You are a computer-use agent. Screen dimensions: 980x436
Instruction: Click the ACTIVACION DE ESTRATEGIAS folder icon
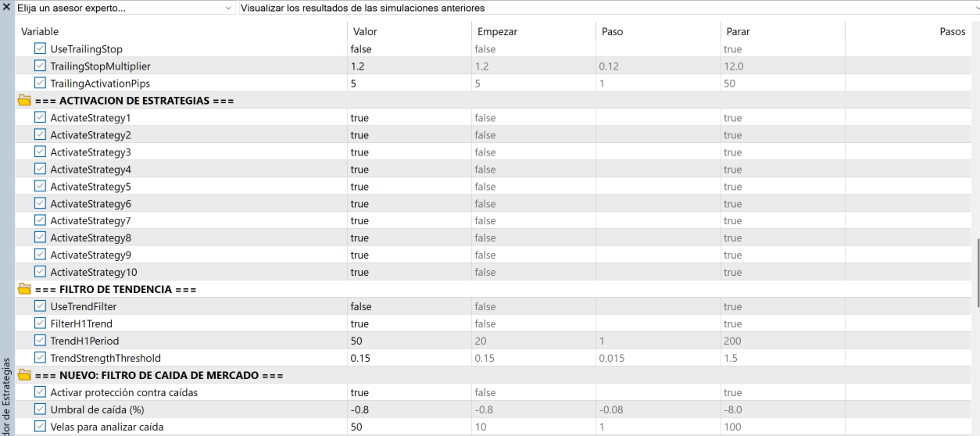tap(24, 101)
